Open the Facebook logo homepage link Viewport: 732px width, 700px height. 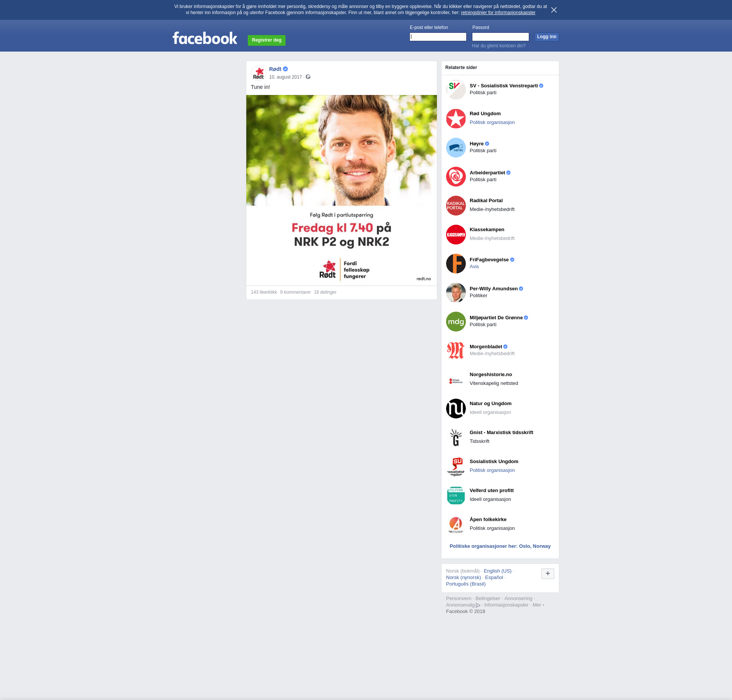pyautogui.click(x=205, y=38)
